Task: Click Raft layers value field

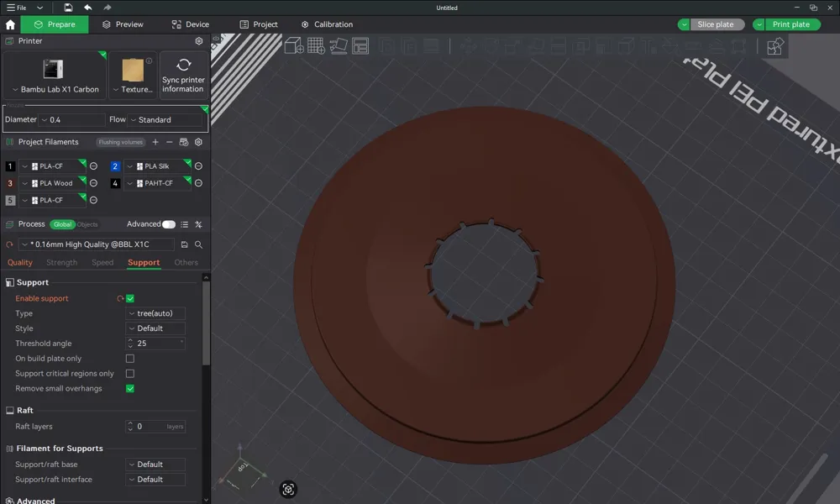Action: click(155, 427)
